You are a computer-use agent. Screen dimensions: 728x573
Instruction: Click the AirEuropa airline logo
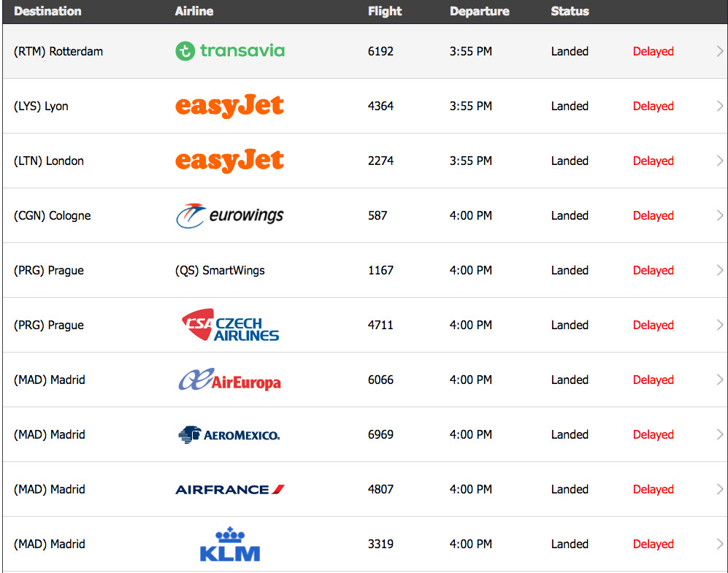[230, 380]
